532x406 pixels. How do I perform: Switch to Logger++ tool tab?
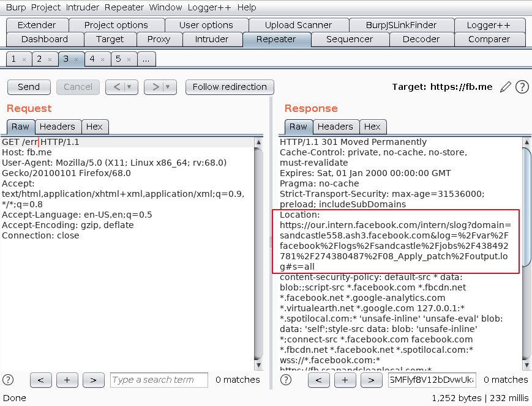pyautogui.click(x=489, y=26)
